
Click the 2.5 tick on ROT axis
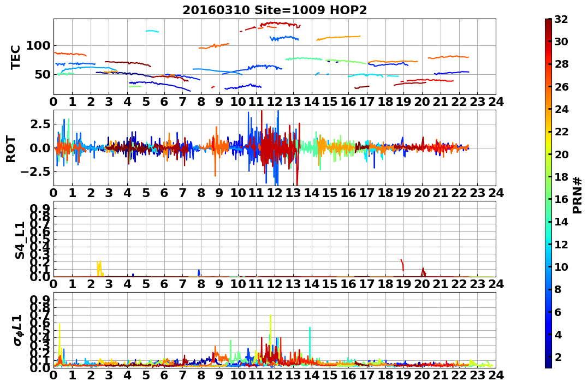[40, 124]
